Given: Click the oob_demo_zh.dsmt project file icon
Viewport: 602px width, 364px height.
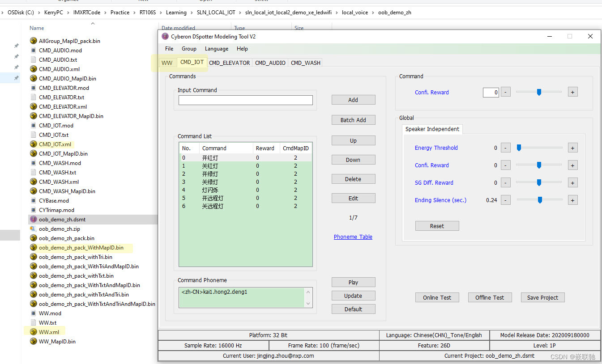Looking at the screenshot, I should [33, 219].
